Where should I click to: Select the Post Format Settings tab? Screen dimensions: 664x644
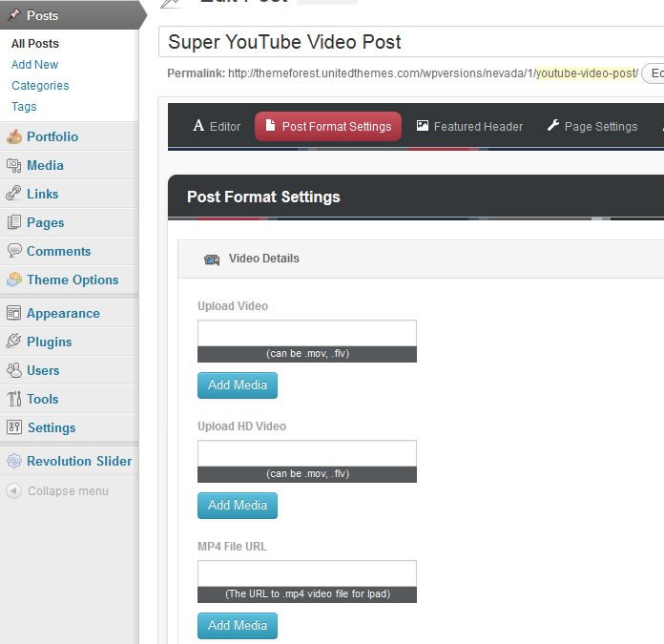(x=327, y=126)
